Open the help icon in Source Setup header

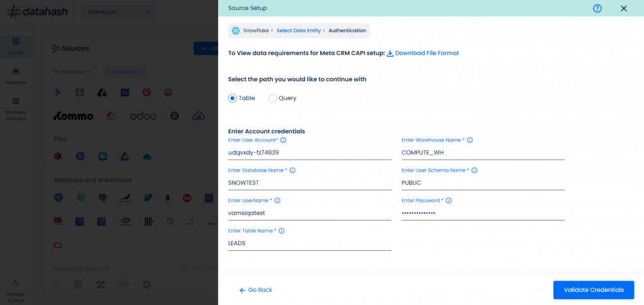tap(597, 8)
